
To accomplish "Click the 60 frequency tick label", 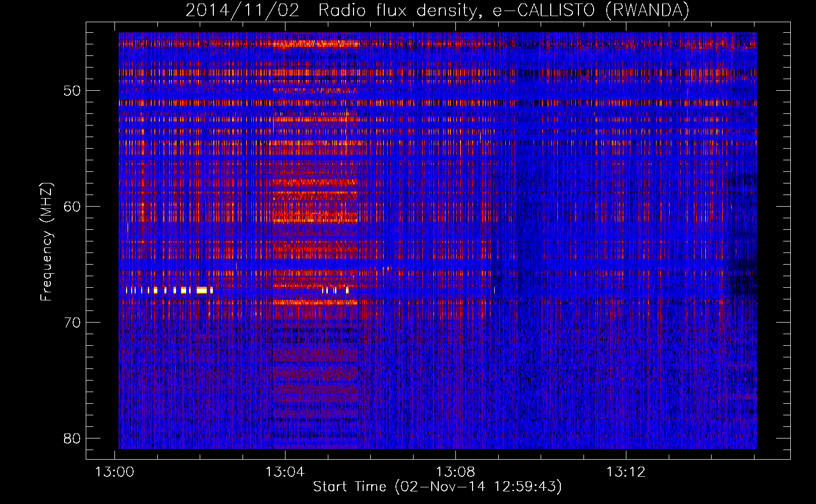I will (x=72, y=207).
